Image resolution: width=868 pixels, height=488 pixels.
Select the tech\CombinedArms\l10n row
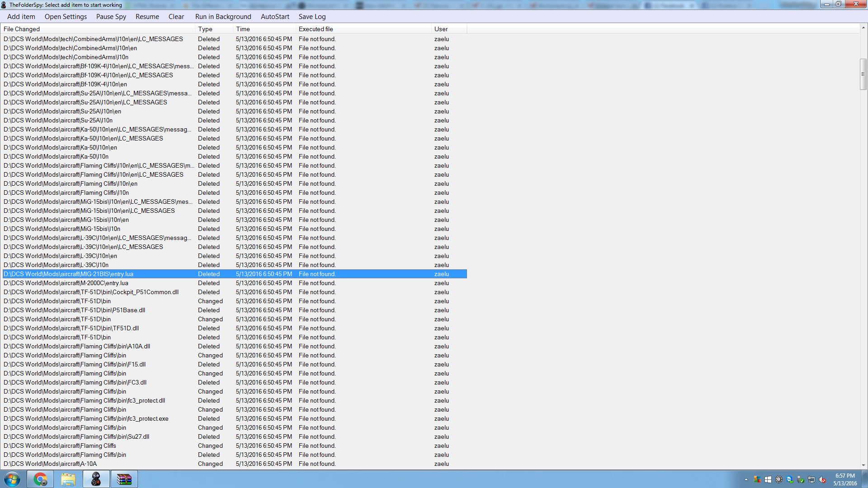tap(235, 57)
